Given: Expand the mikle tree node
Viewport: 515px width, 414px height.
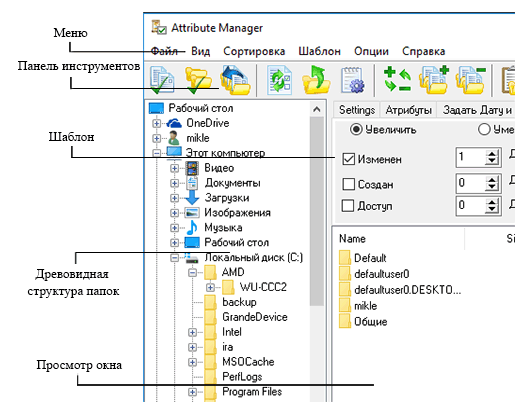Looking at the screenshot, I should coord(156,138).
